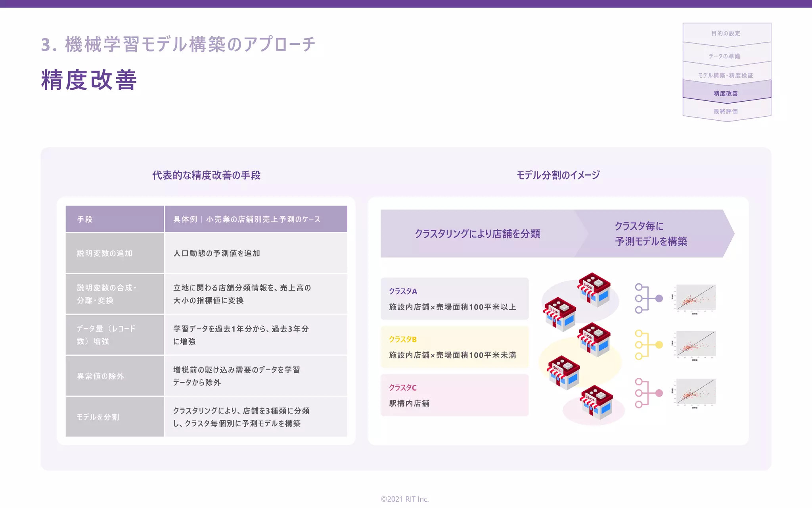Click the モデルを分割 row label
Image resolution: width=812 pixels, height=508 pixels.
pos(115,417)
